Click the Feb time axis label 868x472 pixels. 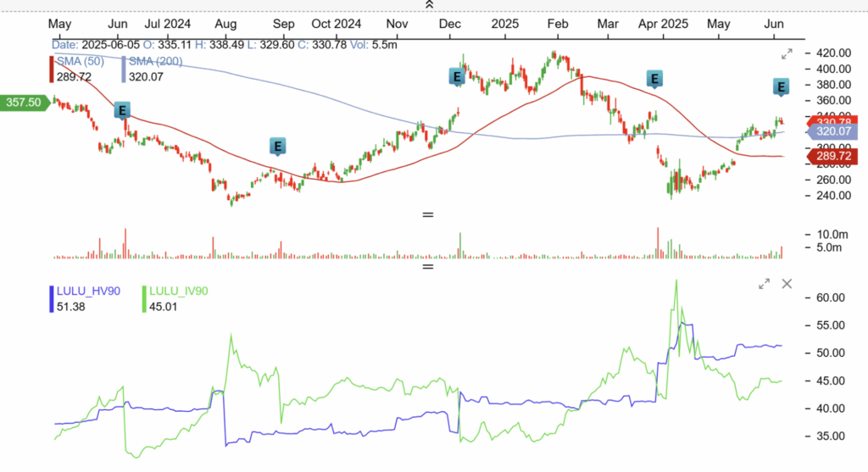(x=558, y=24)
